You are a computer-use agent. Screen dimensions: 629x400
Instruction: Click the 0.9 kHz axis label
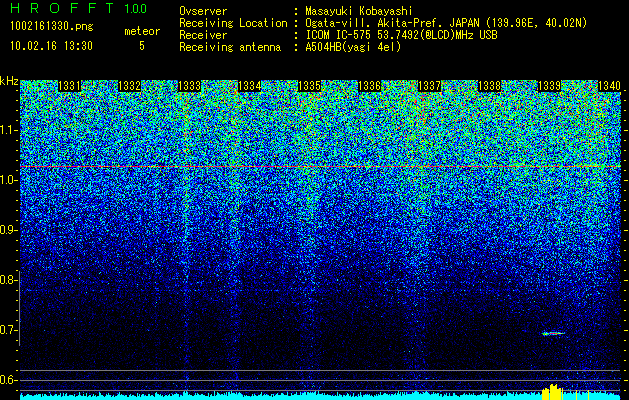click(8, 230)
